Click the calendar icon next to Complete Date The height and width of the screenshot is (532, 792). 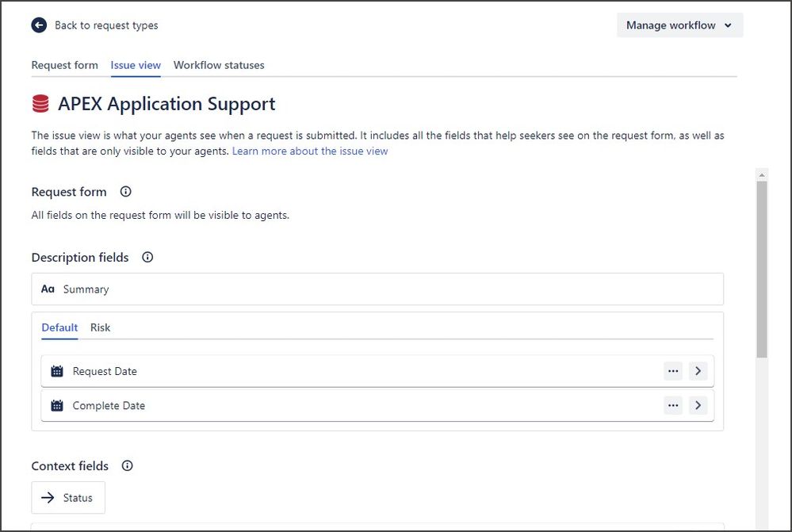point(56,405)
